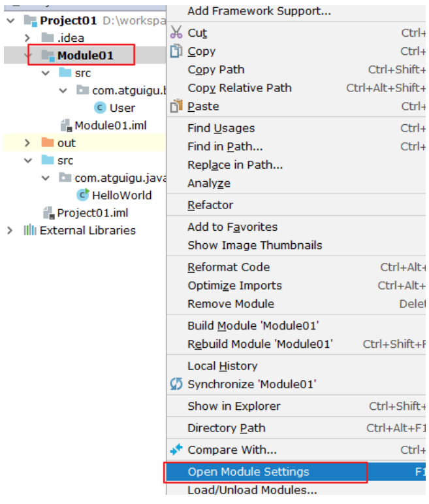Viewport: 429px width, 504px height.
Task: Click the HelloWorld runnable class icon
Action: click(82, 195)
